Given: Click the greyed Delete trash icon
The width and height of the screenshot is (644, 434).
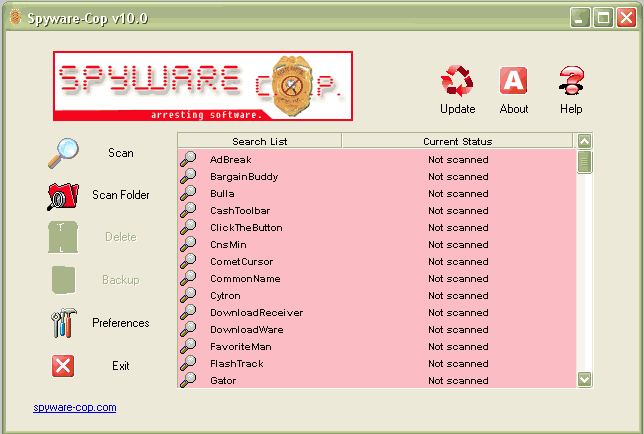Looking at the screenshot, I should (63, 237).
